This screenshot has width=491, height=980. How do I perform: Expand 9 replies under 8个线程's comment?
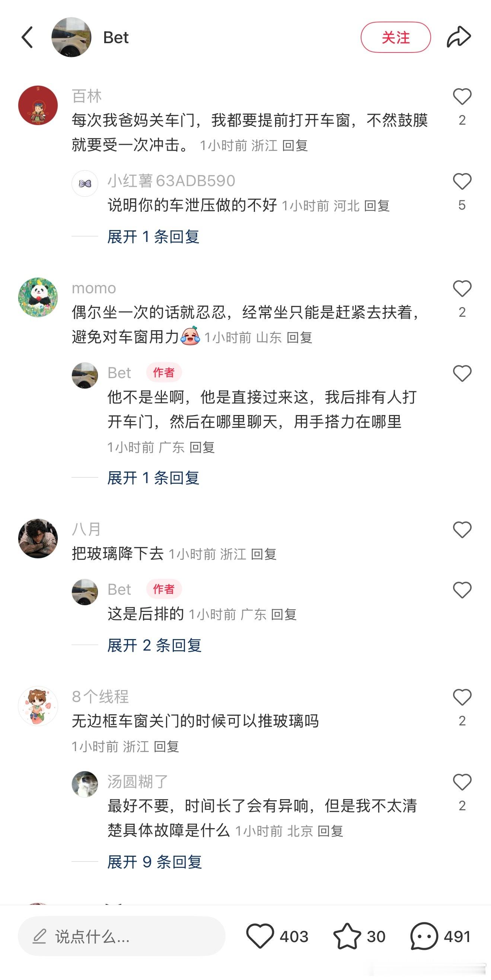154,862
